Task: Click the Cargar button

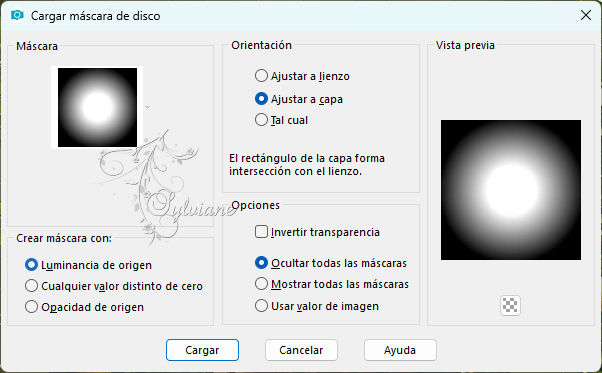Action: pos(202,350)
